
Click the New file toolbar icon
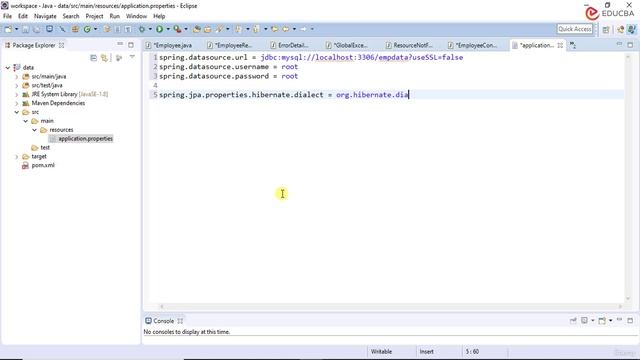[8, 29]
